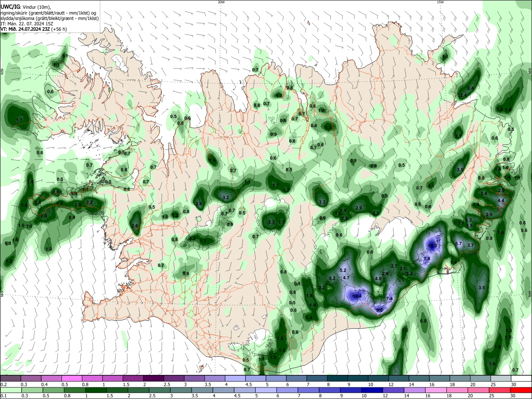Click the 9.5 precipitation value on map
This screenshot has width=532, height=399.
pos(379,310)
